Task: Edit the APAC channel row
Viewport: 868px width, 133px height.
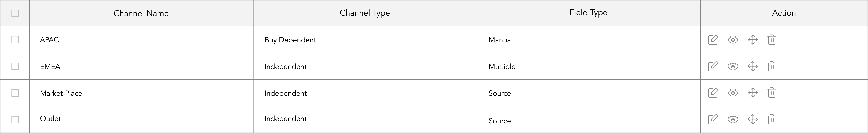Action: click(713, 40)
